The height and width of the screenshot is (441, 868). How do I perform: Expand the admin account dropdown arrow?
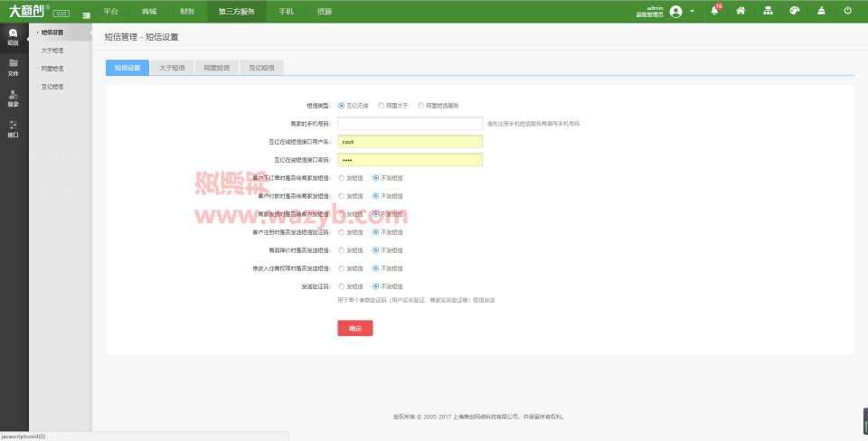692,11
